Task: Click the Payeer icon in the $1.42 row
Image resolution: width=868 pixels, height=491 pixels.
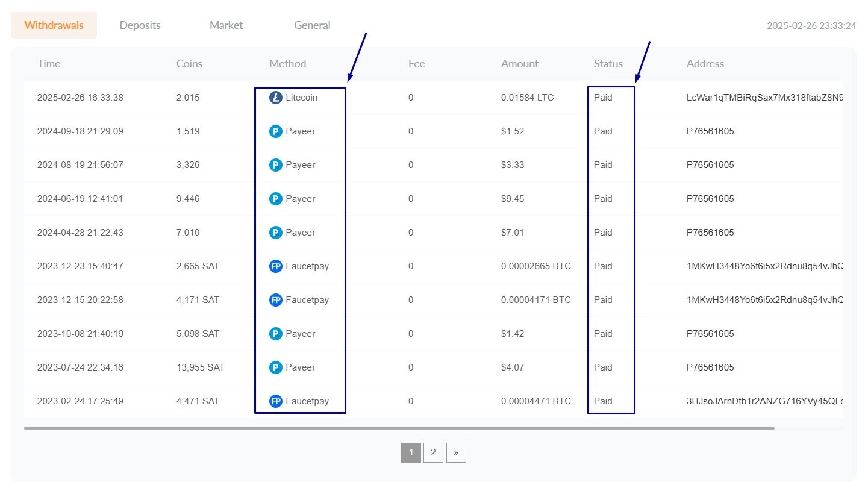Action: (275, 334)
